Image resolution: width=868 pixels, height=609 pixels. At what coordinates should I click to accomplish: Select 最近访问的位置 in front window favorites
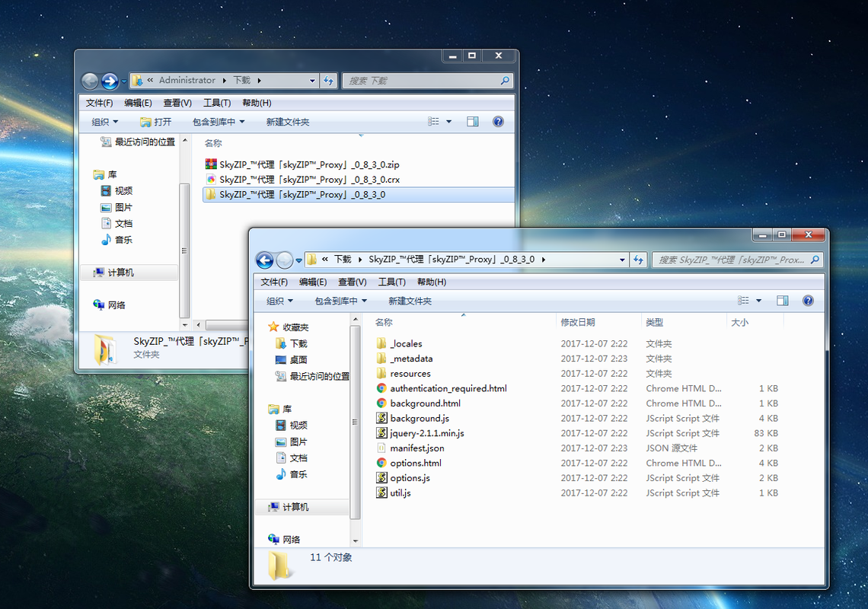click(x=313, y=377)
